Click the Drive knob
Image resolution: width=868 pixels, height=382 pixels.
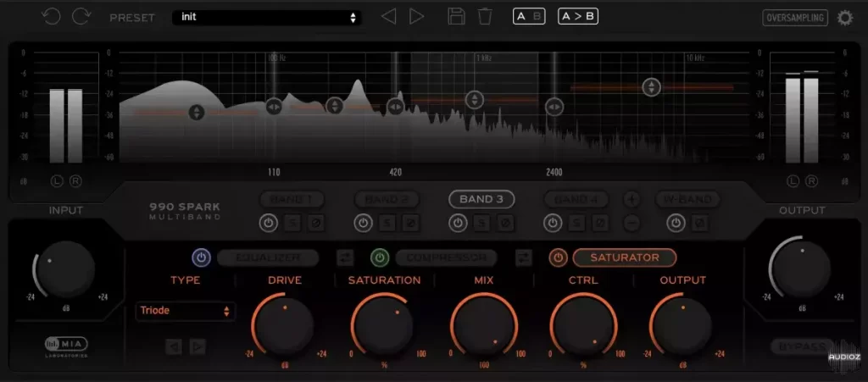point(285,327)
